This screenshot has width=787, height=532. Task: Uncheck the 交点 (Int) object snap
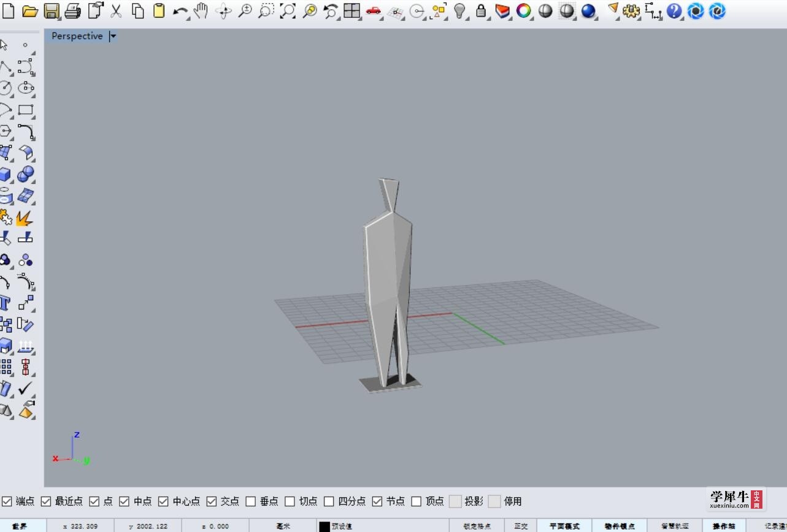(x=211, y=501)
